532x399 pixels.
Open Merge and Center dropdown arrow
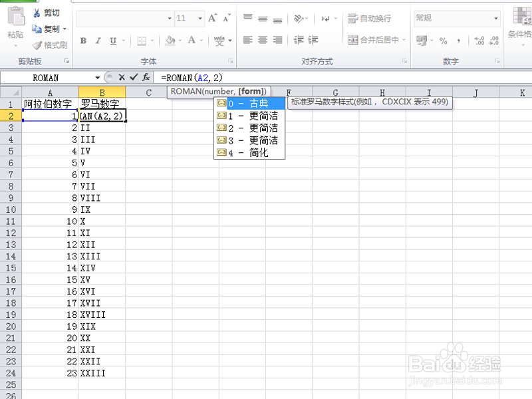(404, 40)
